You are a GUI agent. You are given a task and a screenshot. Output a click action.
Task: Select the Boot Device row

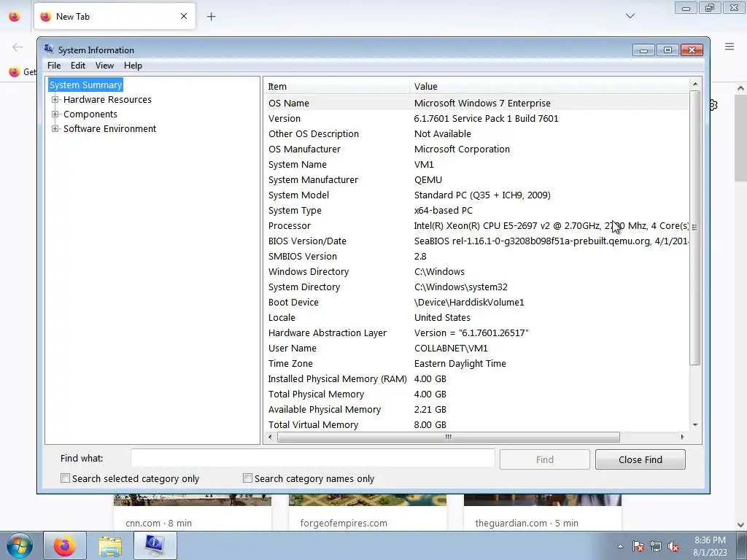(x=476, y=303)
